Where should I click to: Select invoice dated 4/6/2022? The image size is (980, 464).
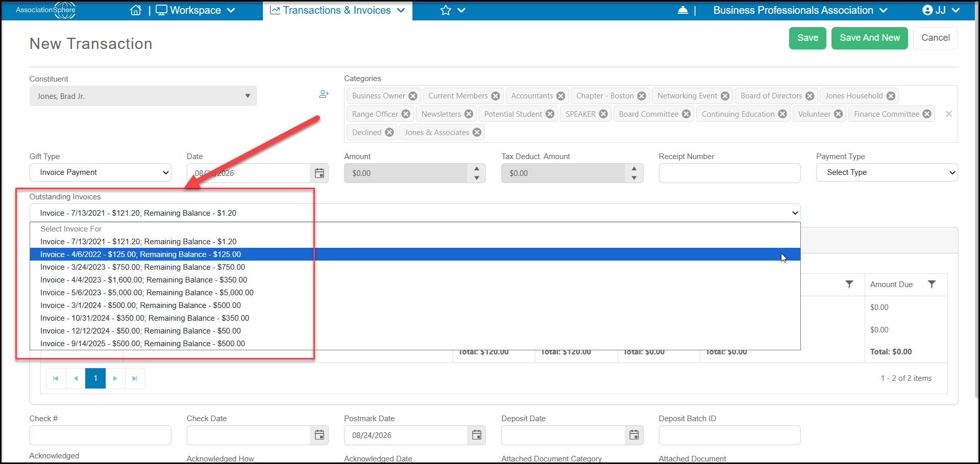coord(415,254)
